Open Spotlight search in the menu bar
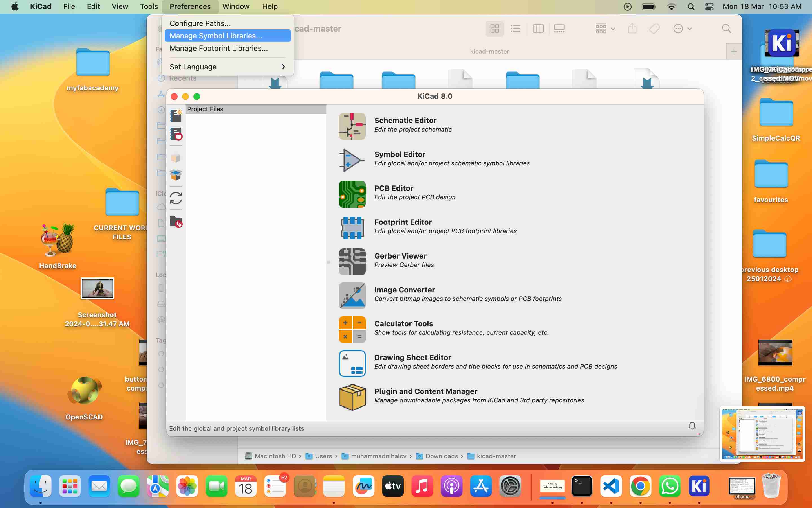Viewport: 812px width, 508px height. click(x=691, y=6)
